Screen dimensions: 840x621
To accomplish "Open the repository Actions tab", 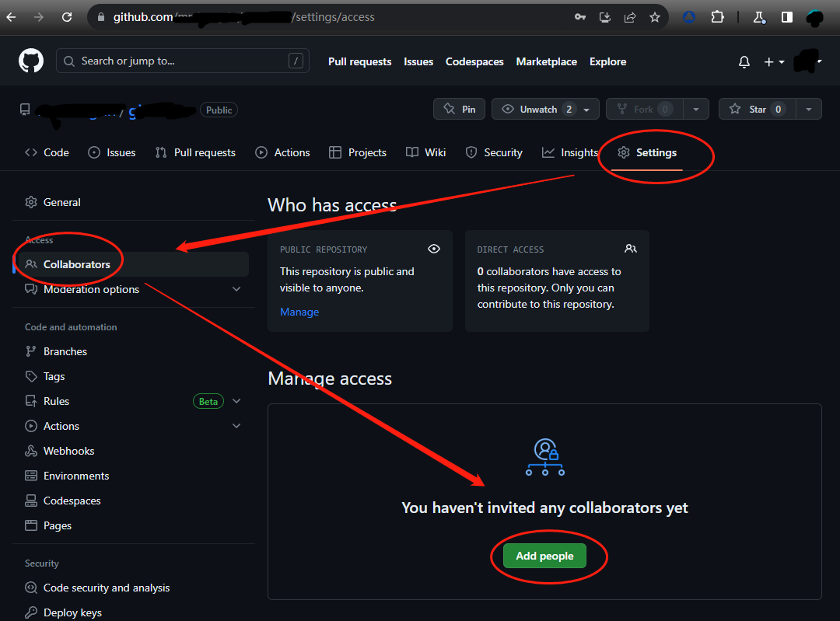I will 283,152.
